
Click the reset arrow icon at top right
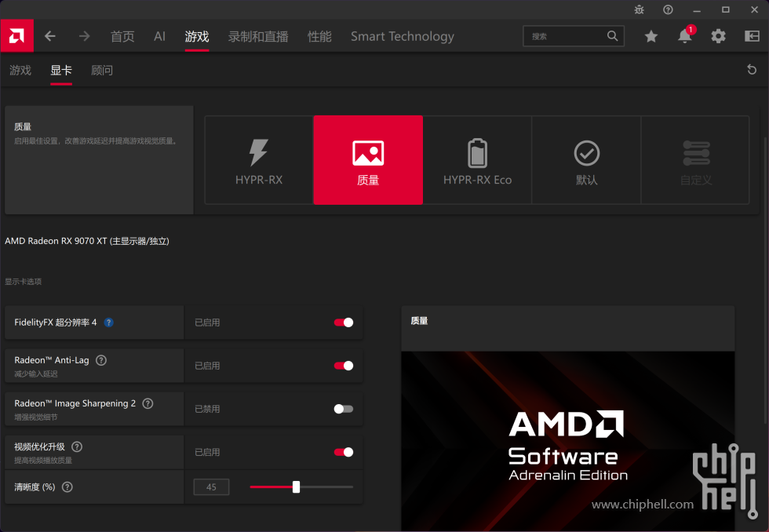pyautogui.click(x=752, y=70)
